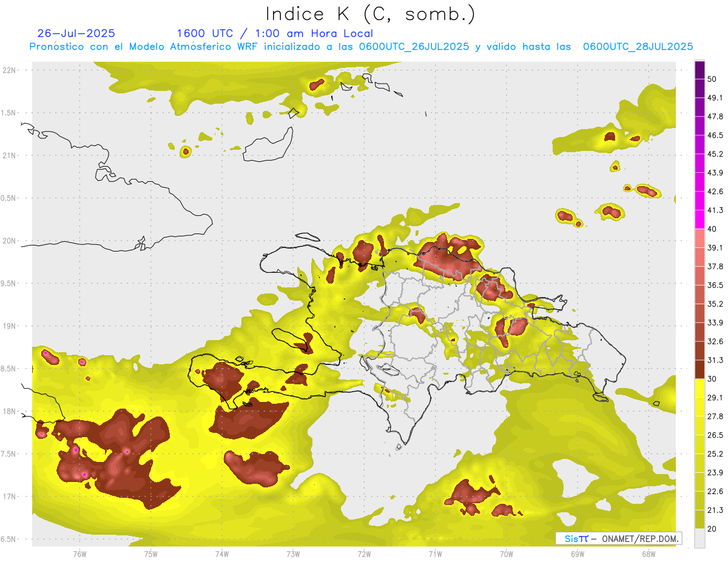Click the colorbar value "37.8"
This screenshot has width=728, height=562.
click(715, 267)
